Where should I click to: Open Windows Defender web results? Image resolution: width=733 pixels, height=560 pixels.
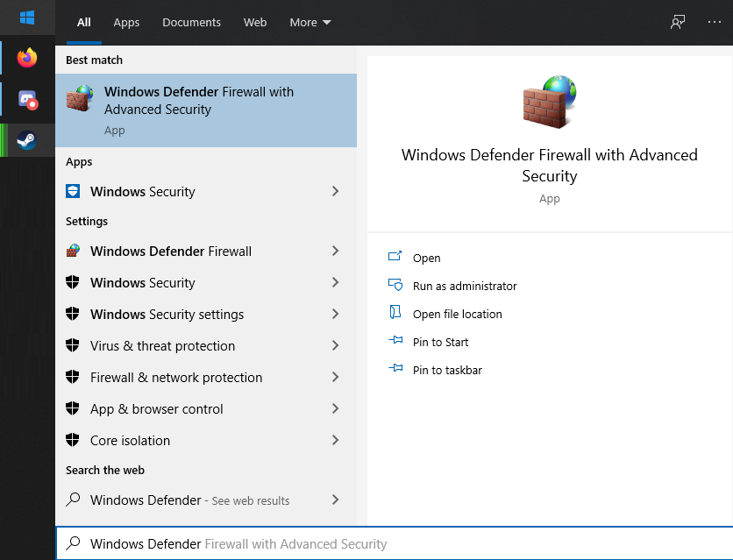point(189,500)
